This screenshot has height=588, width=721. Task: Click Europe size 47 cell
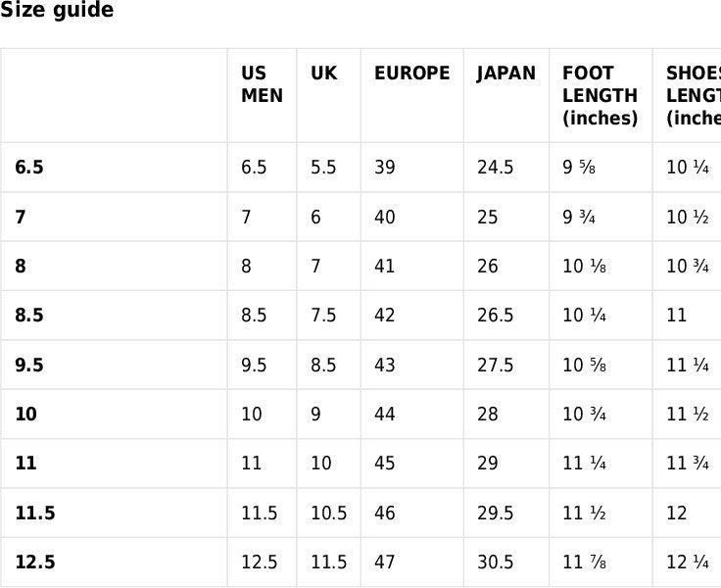point(385,563)
